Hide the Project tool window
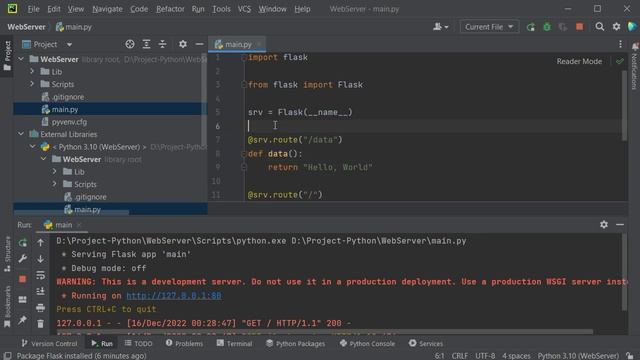640x360 pixels. (199, 44)
